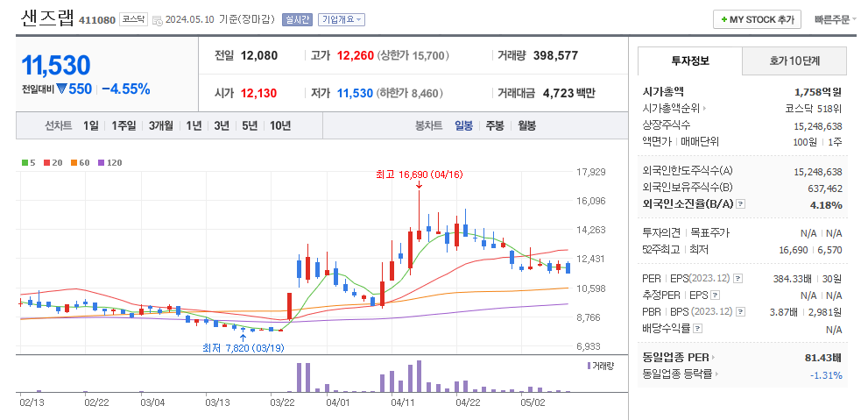868x420 pixels.
Task: Click the blue down-triangle price change icon
Action: point(61,88)
